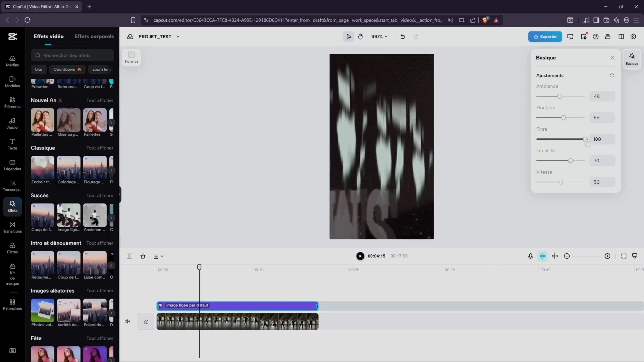
Task: Select the hand pan tool
Action: pyautogui.click(x=360, y=37)
